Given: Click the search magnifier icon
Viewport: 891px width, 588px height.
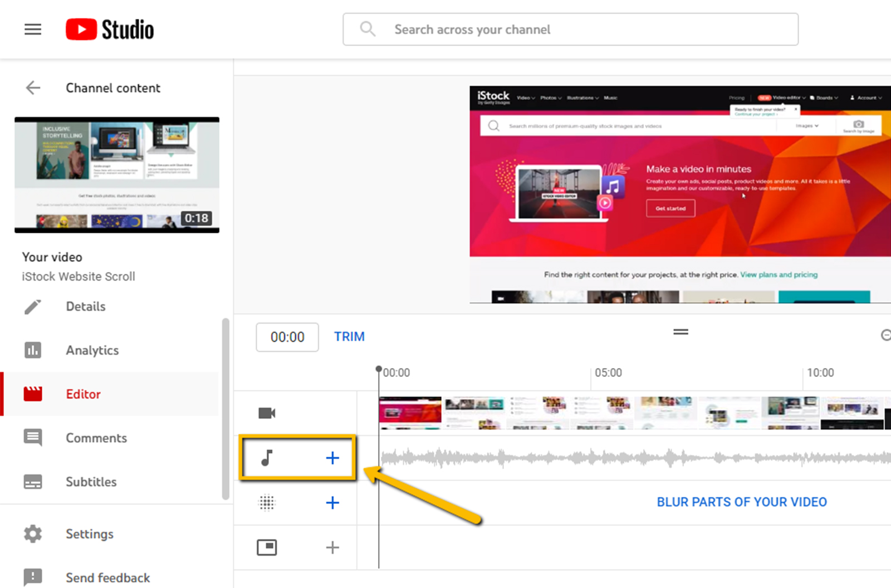Looking at the screenshot, I should tap(368, 29).
